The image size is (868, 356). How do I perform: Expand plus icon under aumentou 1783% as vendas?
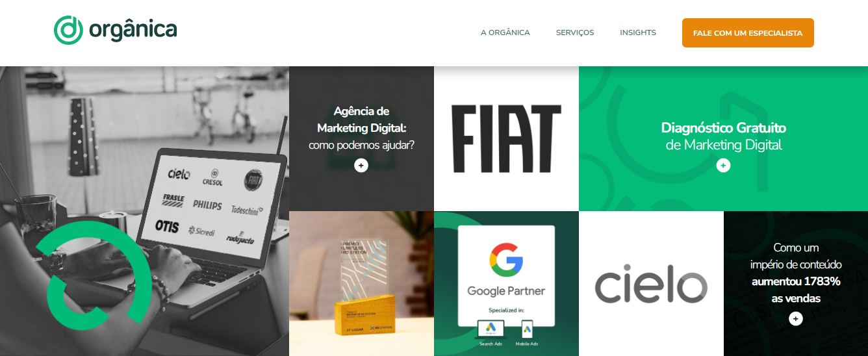click(x=796, y=319)
